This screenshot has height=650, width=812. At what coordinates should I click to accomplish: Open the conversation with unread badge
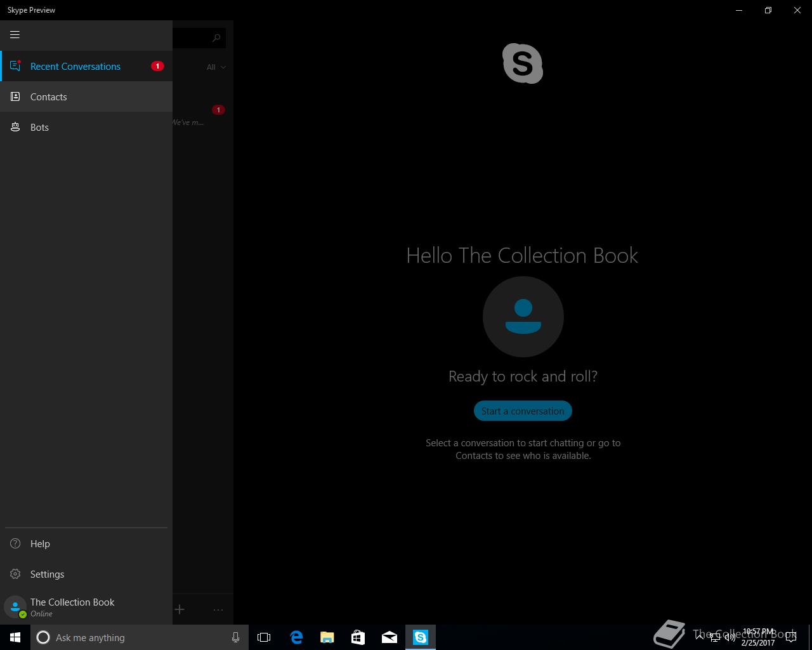coord(203,116)
